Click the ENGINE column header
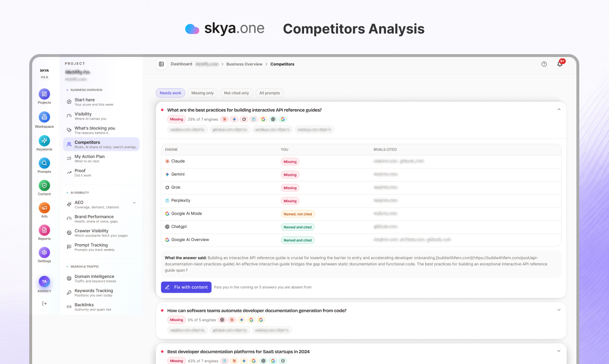 (171, 149)
